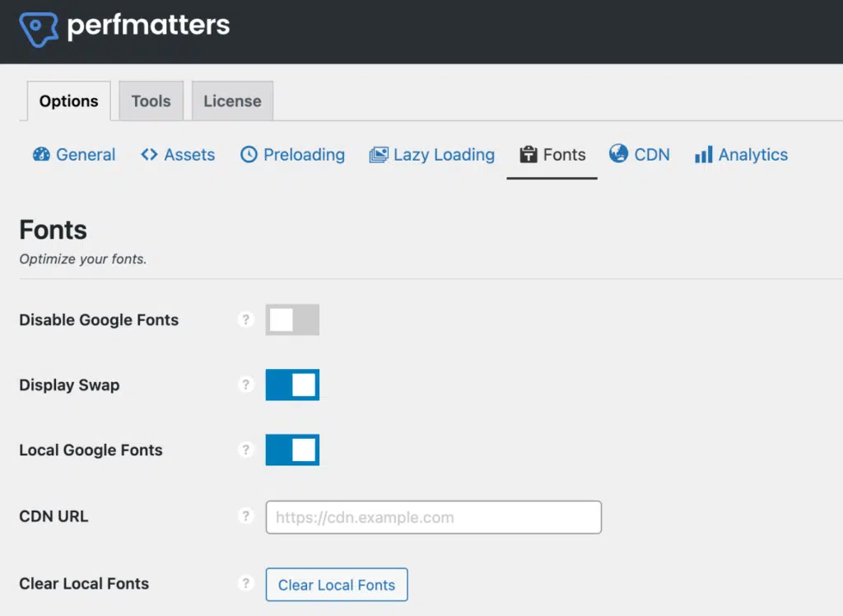Open help tooltip for Display Swap
This screenshot has height=616, width=843.
245,385
